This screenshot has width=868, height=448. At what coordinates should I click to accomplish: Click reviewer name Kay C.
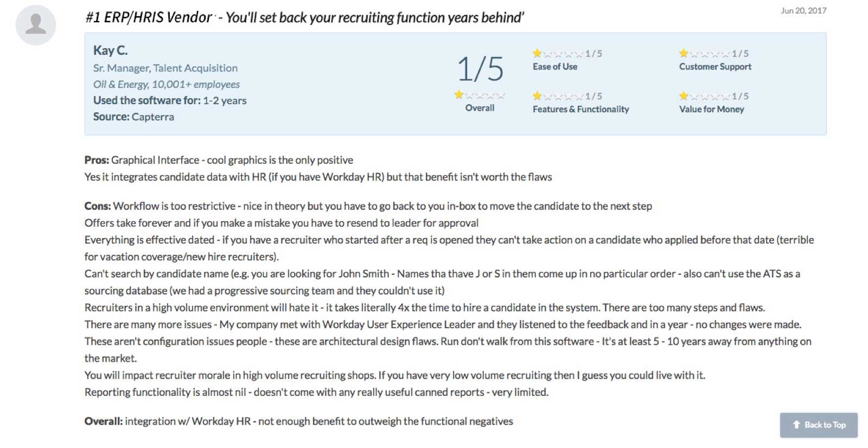coord(110,50)
